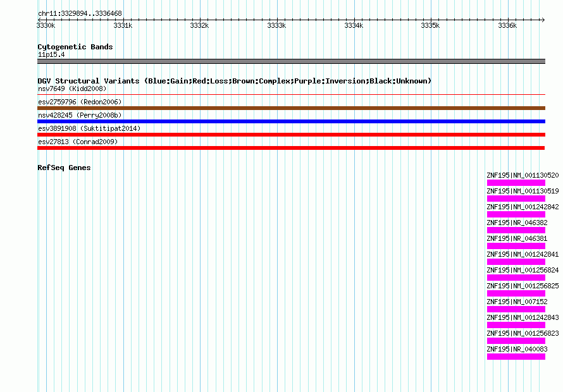Image resolution: width=563 pixels, height=392 pixels.
Task: Click the 3335k ruler tick label
Action: [x=430, y=25]
